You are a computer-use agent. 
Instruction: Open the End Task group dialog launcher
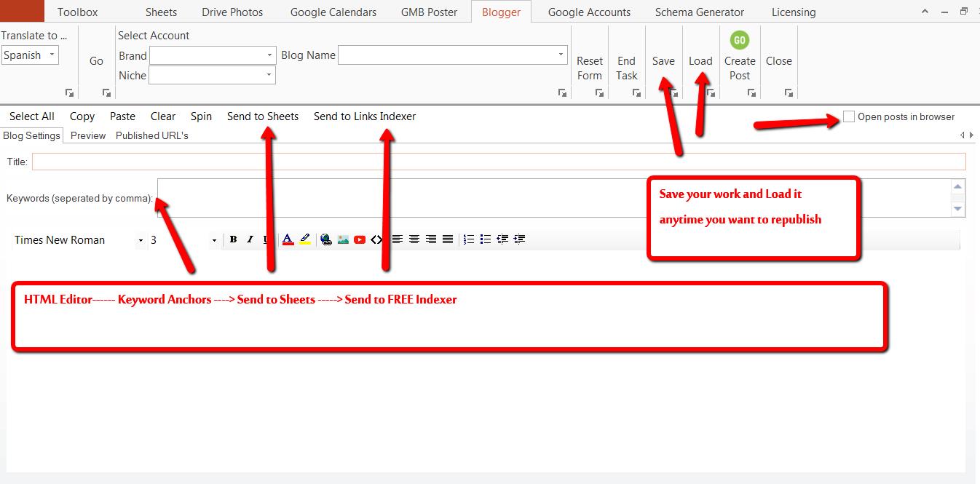click(636, 93)
